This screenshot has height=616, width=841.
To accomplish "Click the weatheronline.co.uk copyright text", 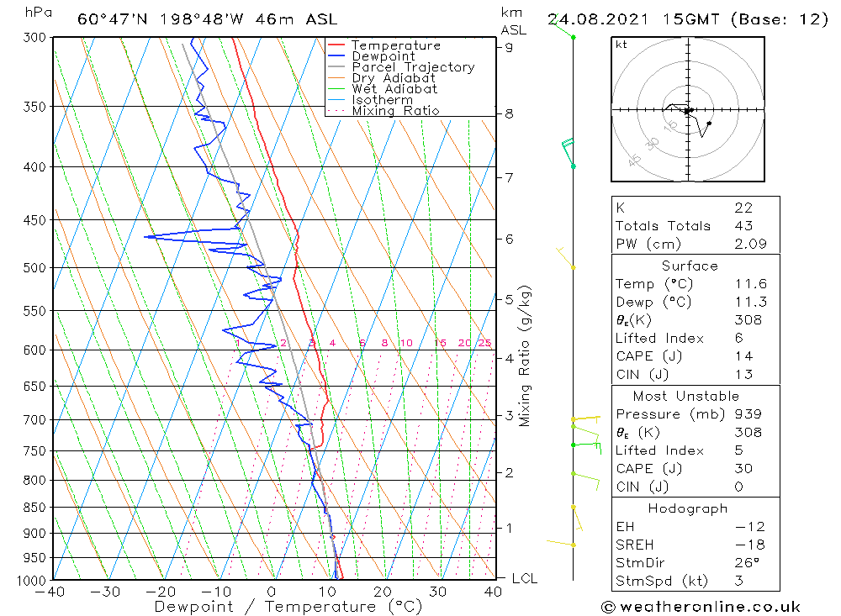I will coord(701,608).
